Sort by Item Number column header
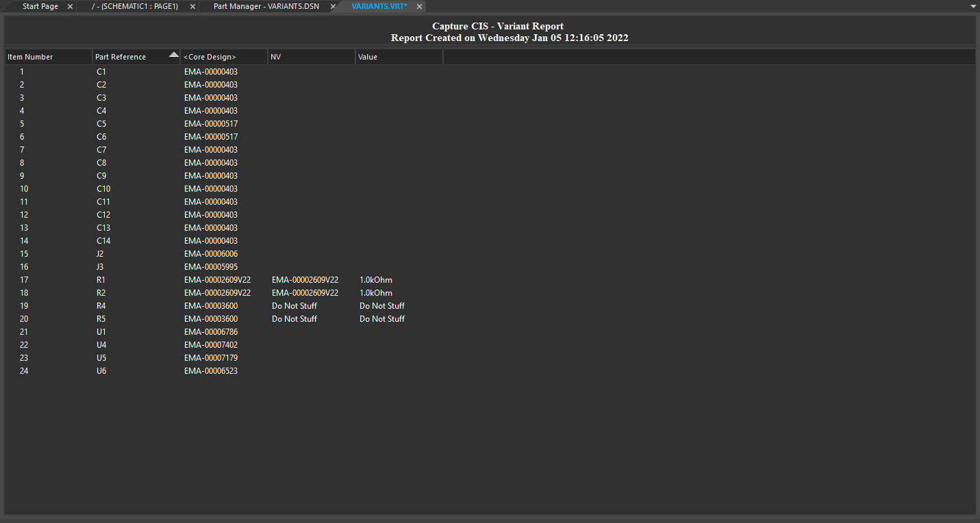Viewport: 980px width, 523px height. (49, 57)
